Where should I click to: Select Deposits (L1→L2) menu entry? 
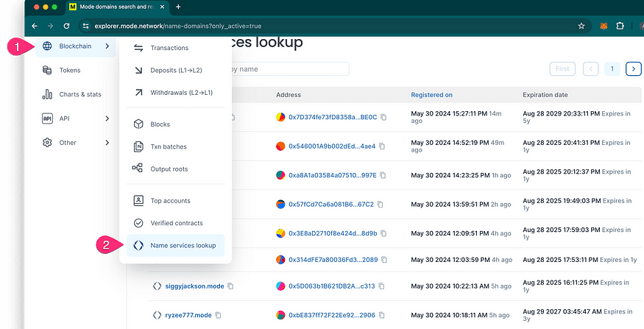(175, 70)
